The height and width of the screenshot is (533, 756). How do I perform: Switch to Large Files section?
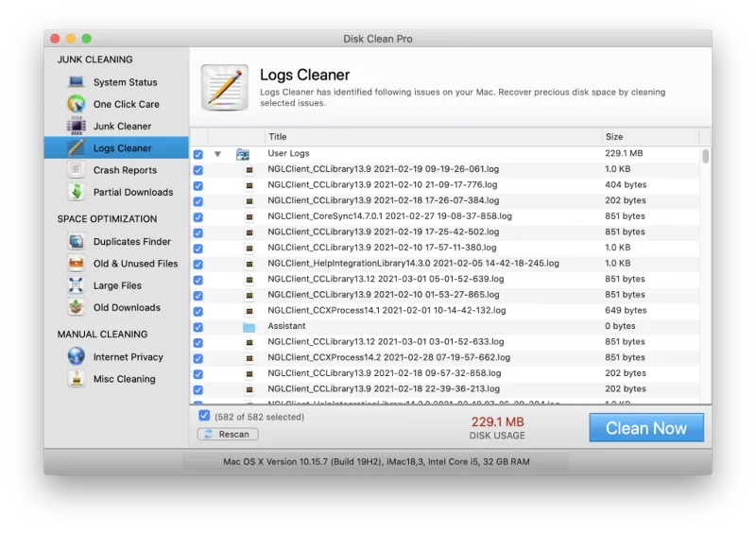pos(117,285)
